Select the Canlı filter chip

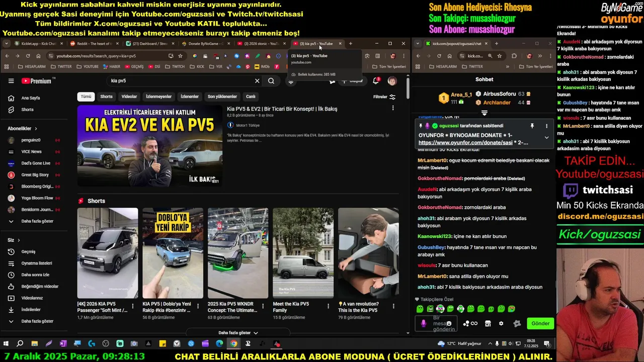point(251,97)
